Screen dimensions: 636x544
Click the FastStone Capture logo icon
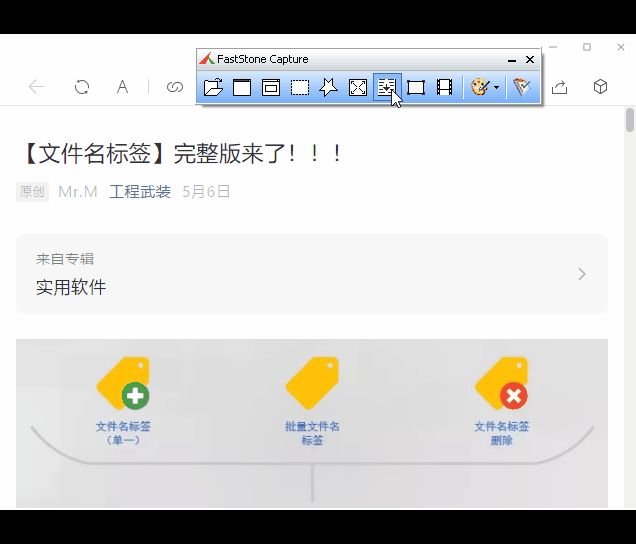point(206,59)
